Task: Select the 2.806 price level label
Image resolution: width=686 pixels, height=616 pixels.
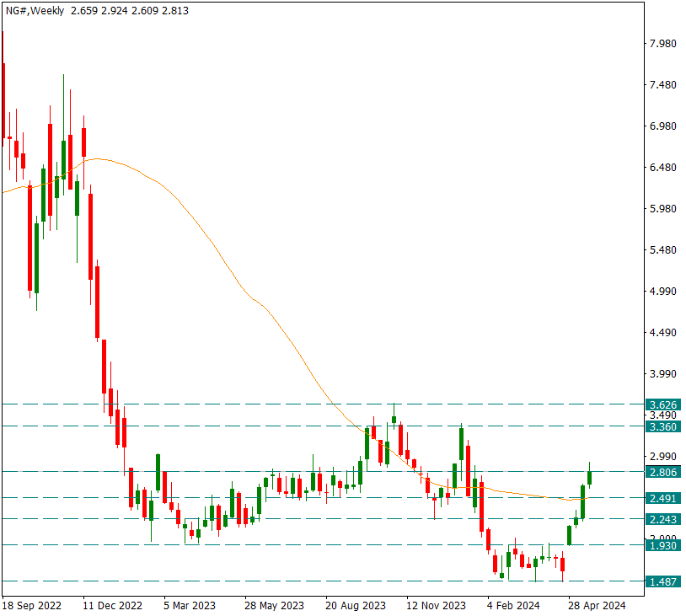Action: pyautogui.click(x=663, y=472)
